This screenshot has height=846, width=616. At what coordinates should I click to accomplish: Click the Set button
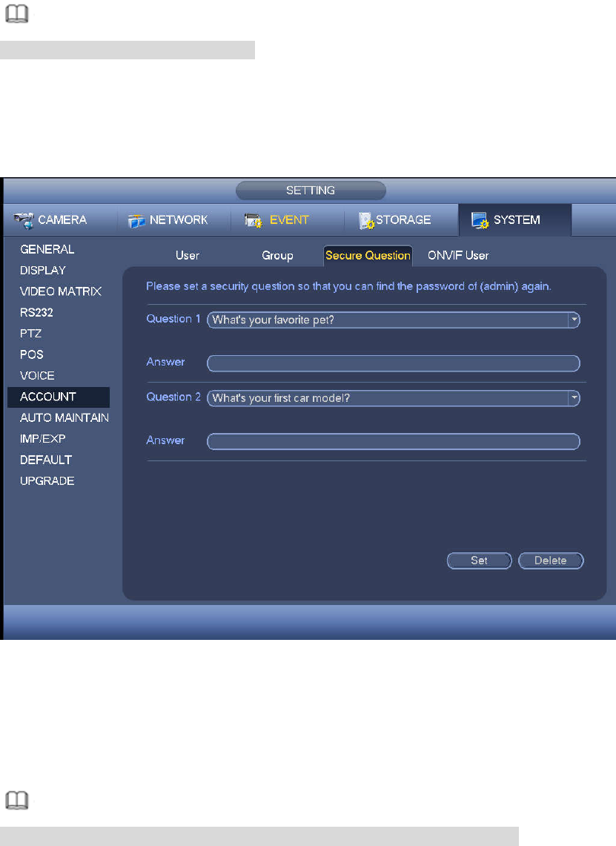tap(480, 561)
